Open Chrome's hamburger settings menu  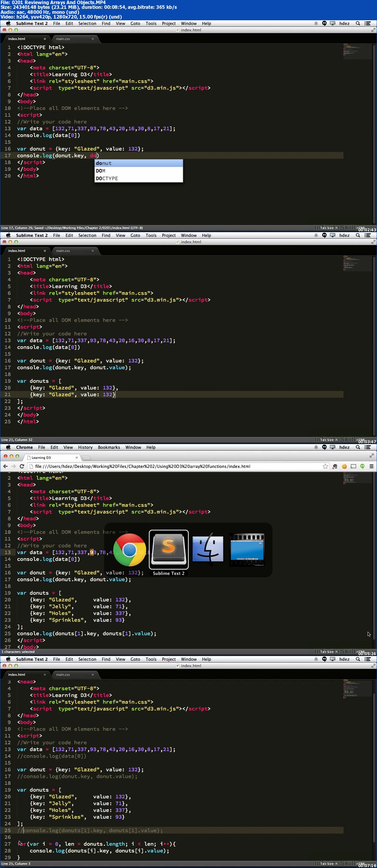[371, 466]
